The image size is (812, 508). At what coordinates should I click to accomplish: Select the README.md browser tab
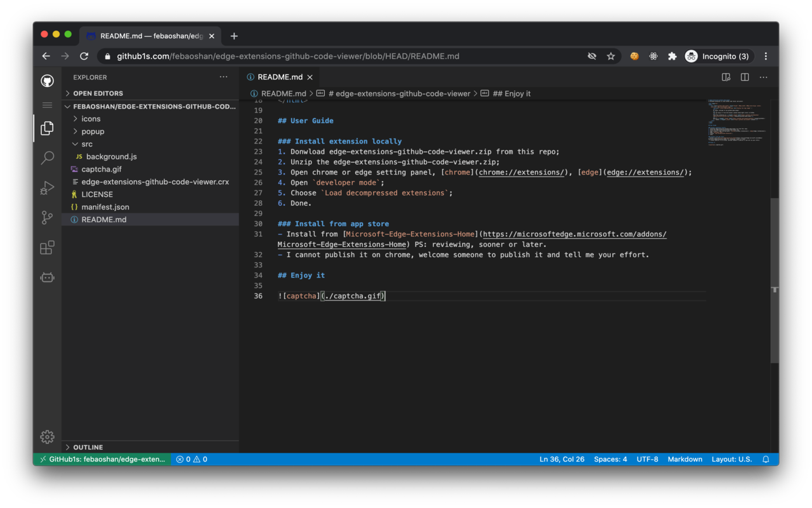pos(151,36)
